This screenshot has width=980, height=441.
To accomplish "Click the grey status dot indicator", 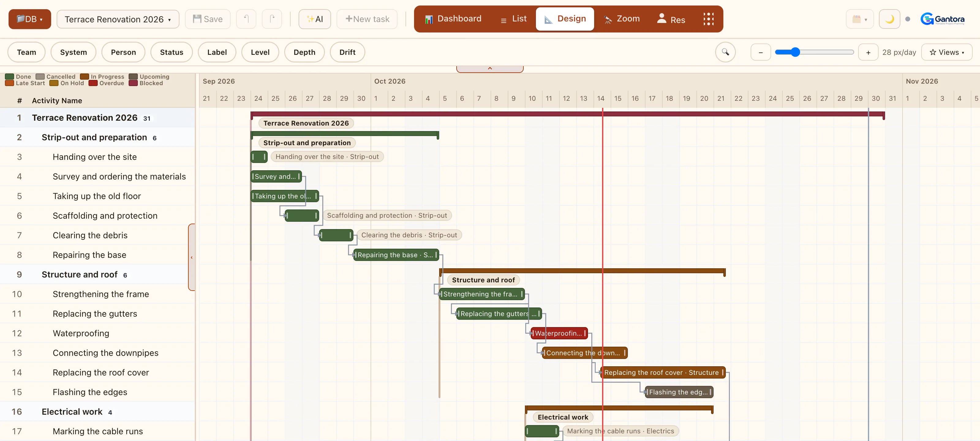I will point(908,19).
